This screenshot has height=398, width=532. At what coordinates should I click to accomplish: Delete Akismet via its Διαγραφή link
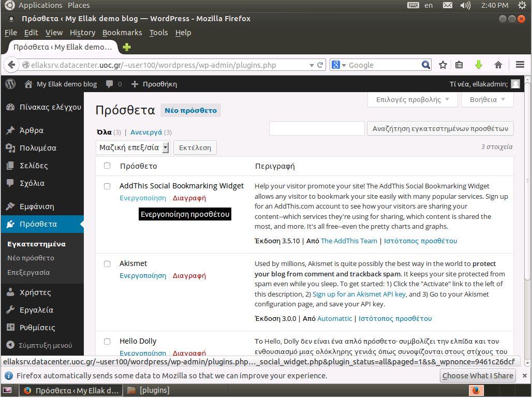pyautogui.click(x=189, y=276)
